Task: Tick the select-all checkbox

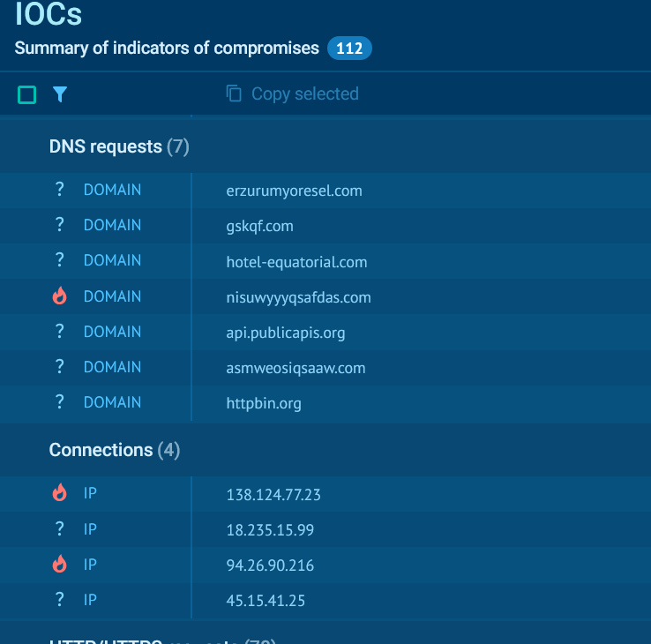Action: pos(27,94)
